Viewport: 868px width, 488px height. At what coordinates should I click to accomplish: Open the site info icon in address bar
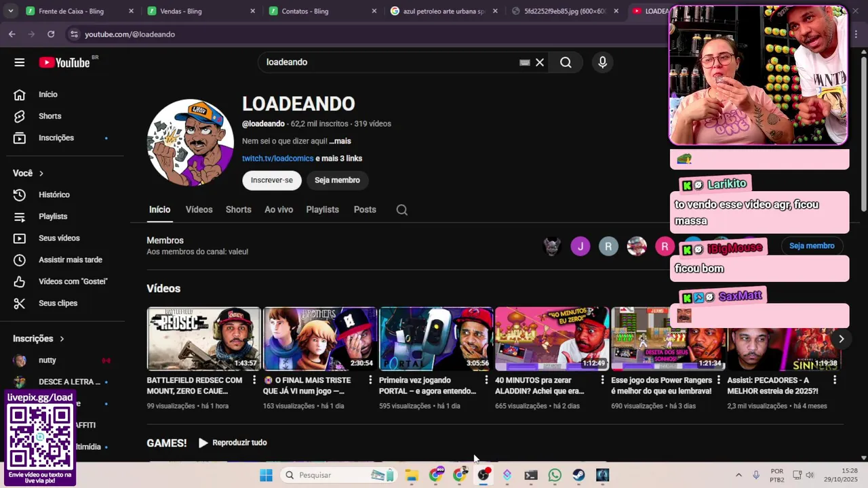pos(74,34)
